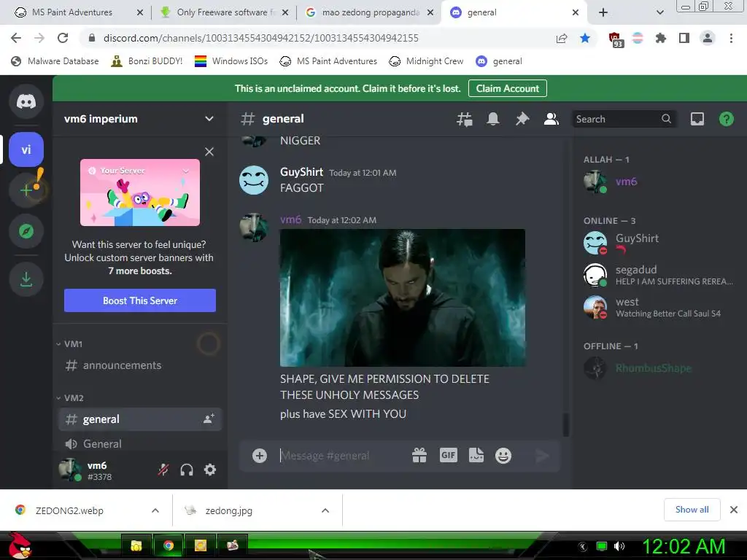Select the vi server icon
This screenshot has width=747, height=560.
coord(26,149)
